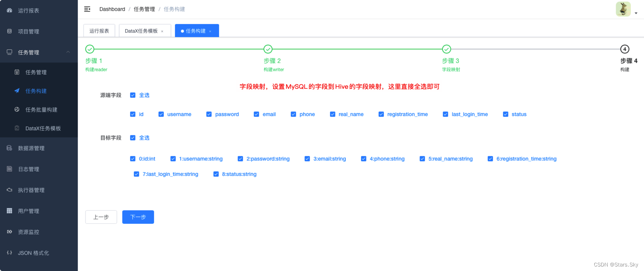Click the DataX任务模板 clipboard icon

coord(17,128)
